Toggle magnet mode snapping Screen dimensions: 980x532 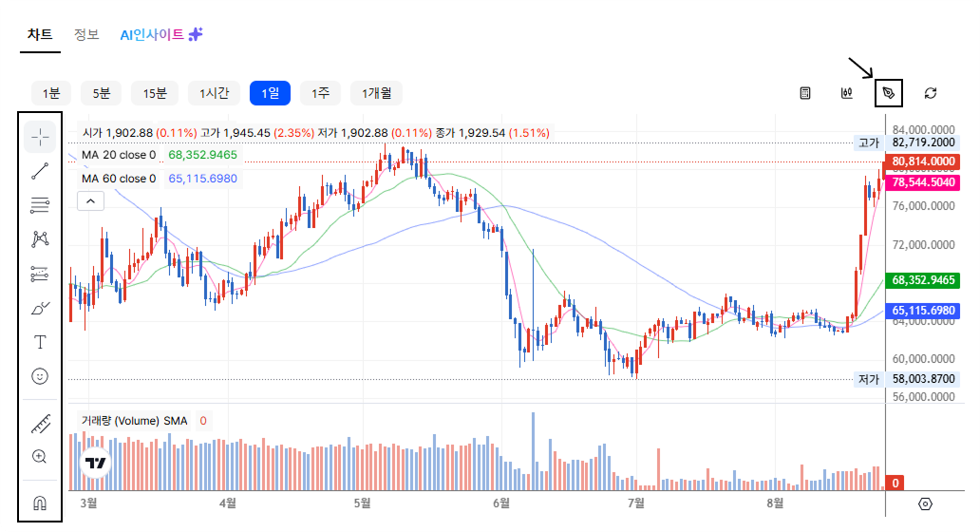coord(40,503)
